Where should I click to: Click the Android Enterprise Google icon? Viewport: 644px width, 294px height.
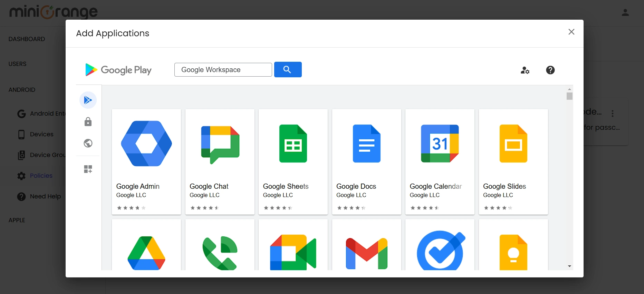click(21, 114)
